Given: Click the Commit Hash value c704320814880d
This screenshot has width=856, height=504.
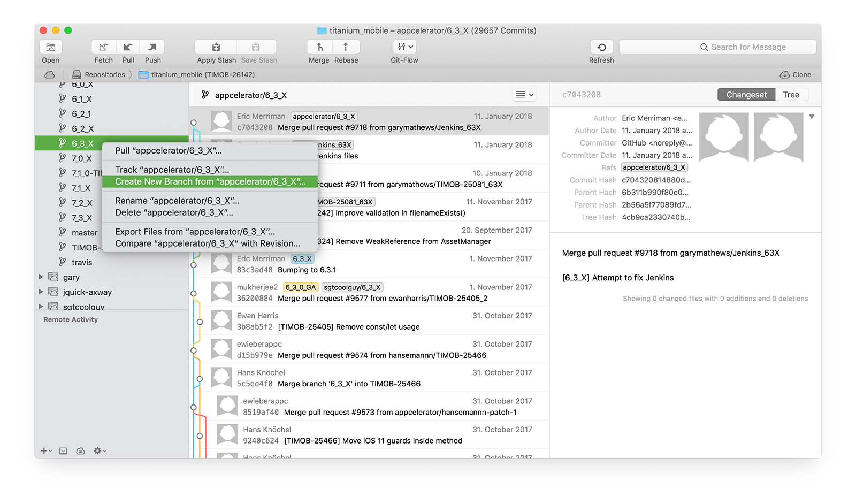Looking at the screenshot, I should pos(656,180).
